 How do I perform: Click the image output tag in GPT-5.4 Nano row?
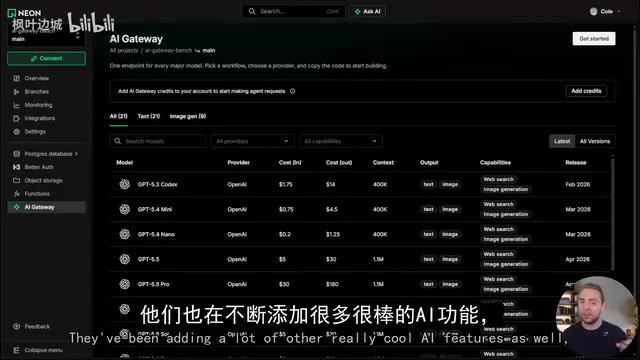click(x=450, y=234)
